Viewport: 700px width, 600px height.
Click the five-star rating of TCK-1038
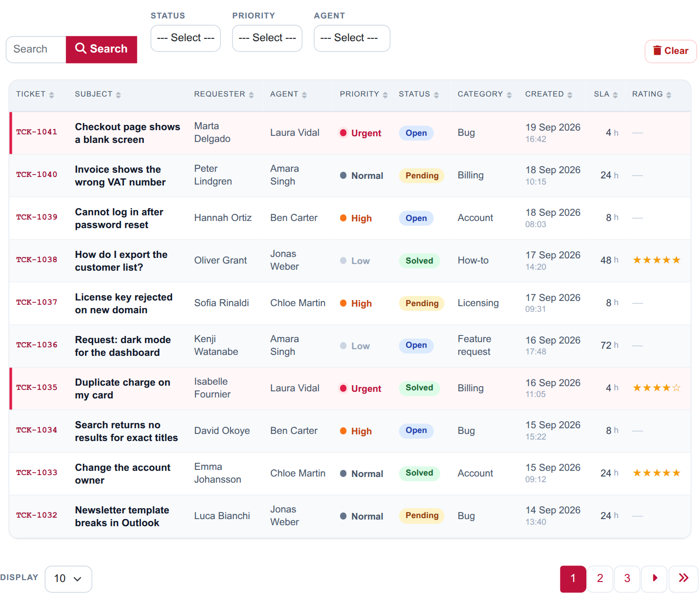click(656, 260)
